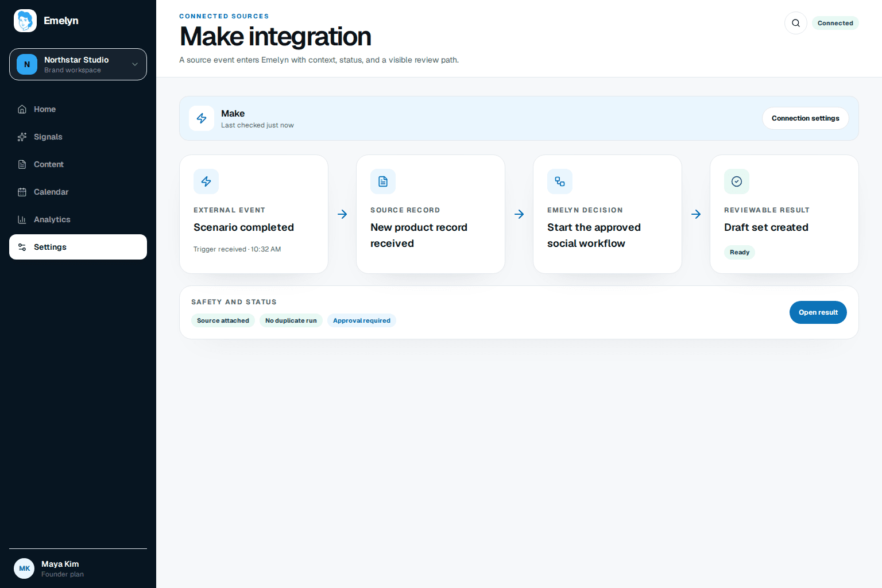Click the MK user avatar

coord(24,568)
